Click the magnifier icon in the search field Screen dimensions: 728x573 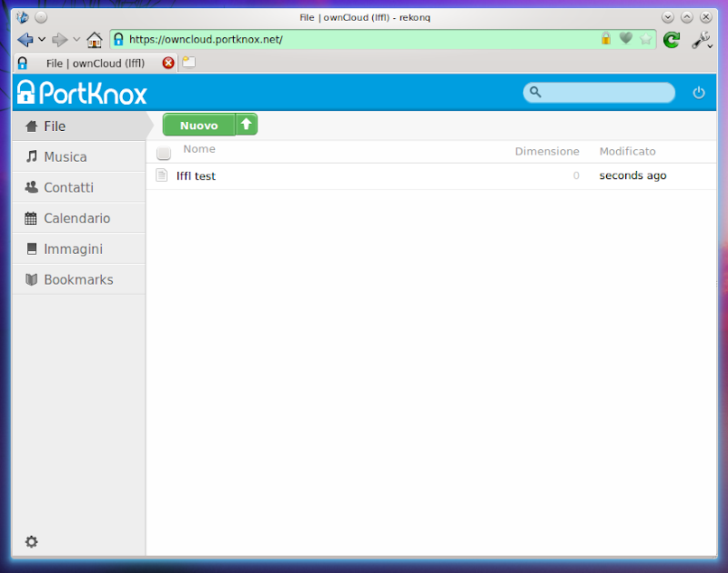pos(535,92)
